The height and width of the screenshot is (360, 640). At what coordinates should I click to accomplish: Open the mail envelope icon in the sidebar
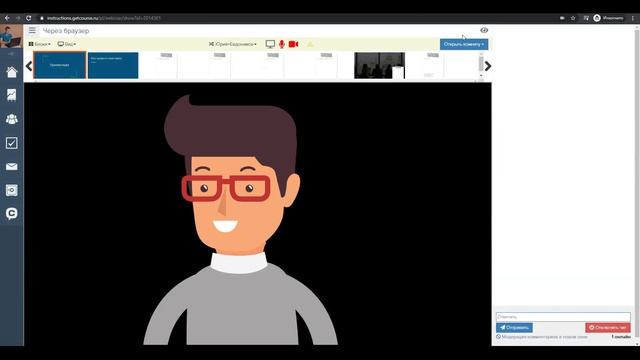[x=11, y=167]
